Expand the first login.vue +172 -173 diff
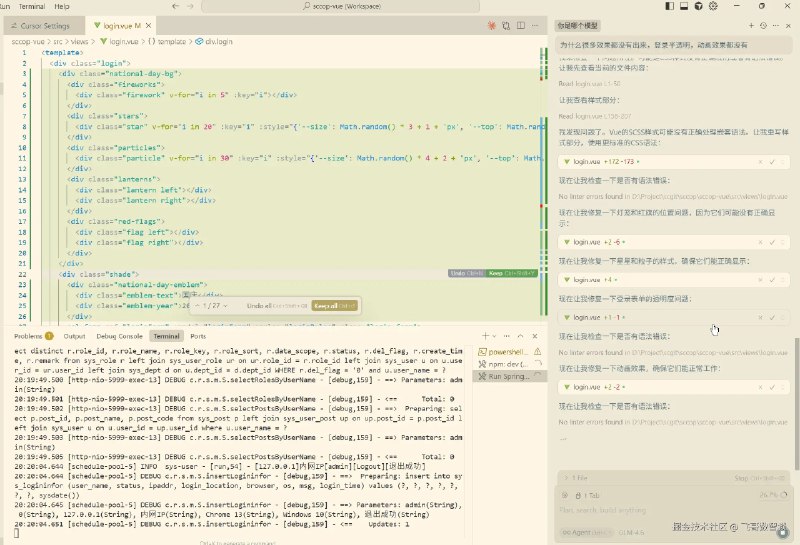 [x=565, y=161]
